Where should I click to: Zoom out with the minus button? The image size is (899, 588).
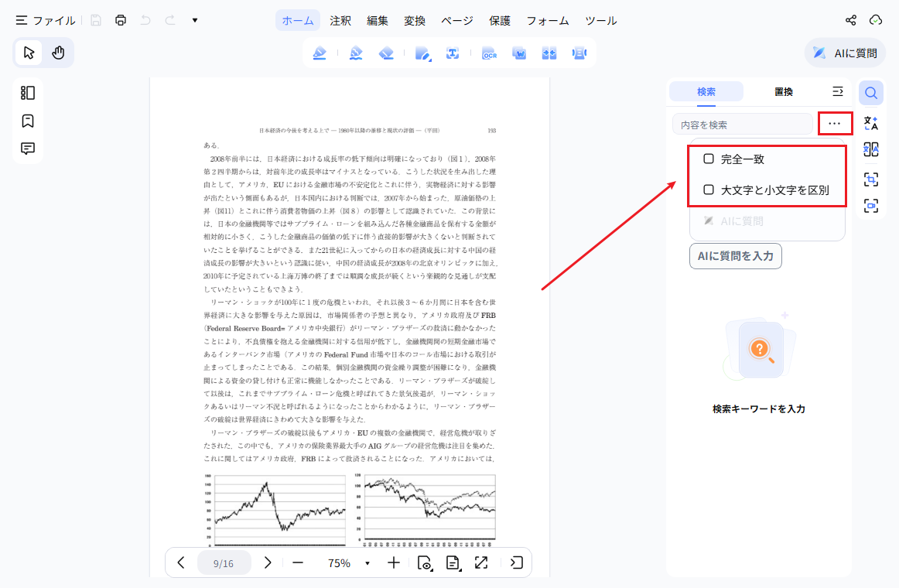tap(298, 563)
